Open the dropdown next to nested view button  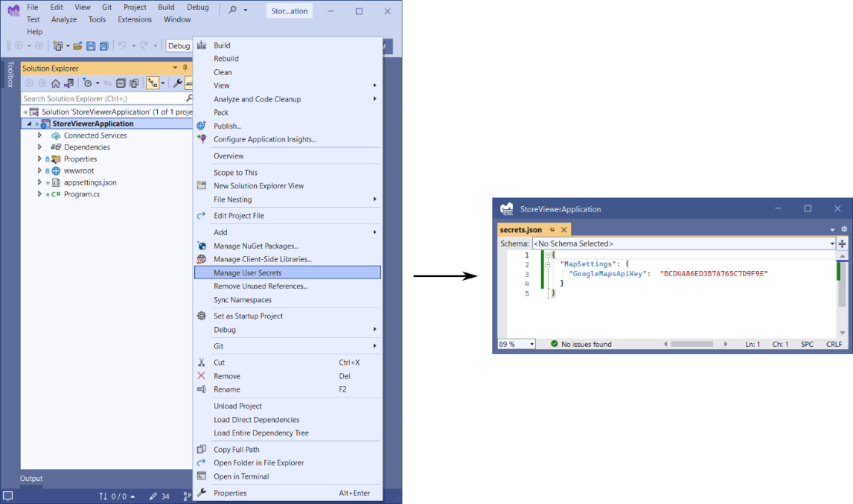[163, 83]
